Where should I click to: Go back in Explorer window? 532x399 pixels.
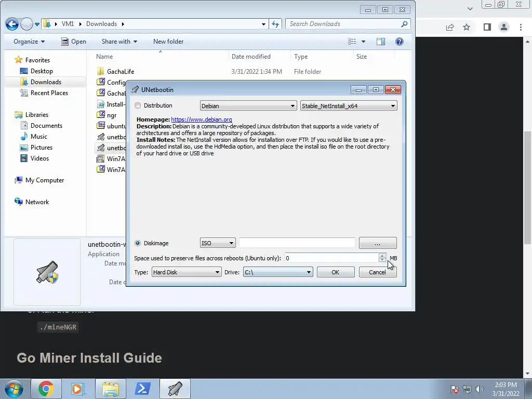pos(12,24)
